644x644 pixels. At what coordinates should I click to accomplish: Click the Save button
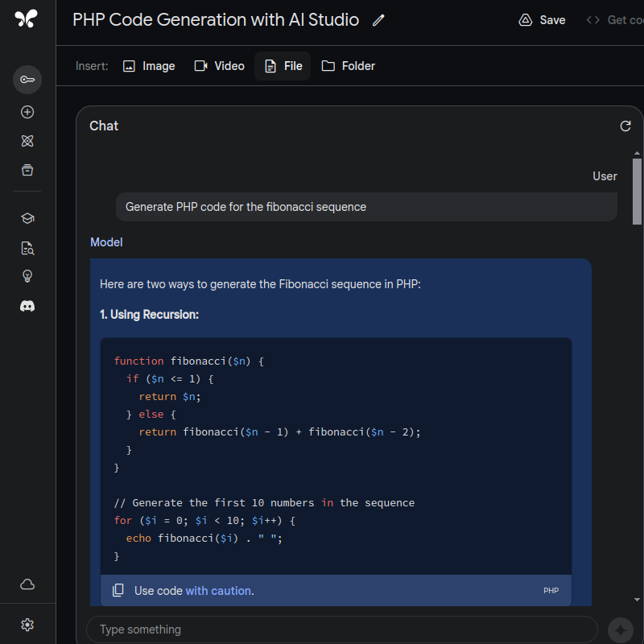[x=542, y=20]
